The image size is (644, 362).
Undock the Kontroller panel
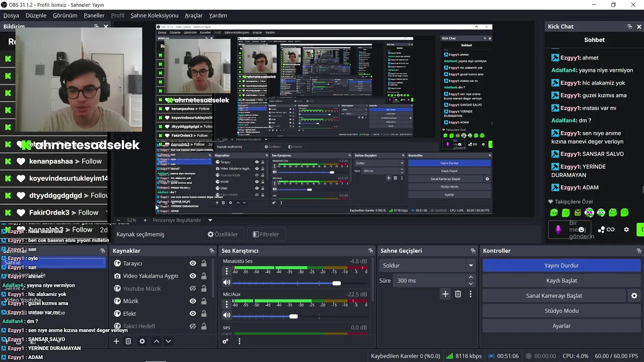(639, 251)
